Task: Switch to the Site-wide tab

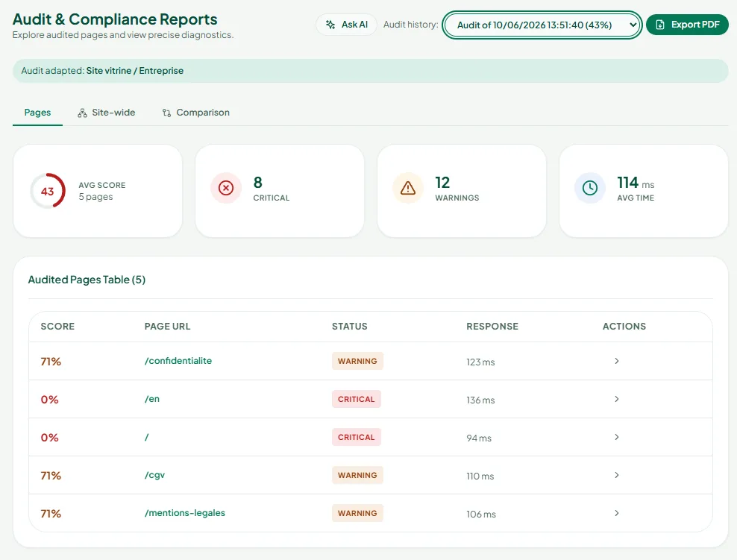Action: [107, 113]
